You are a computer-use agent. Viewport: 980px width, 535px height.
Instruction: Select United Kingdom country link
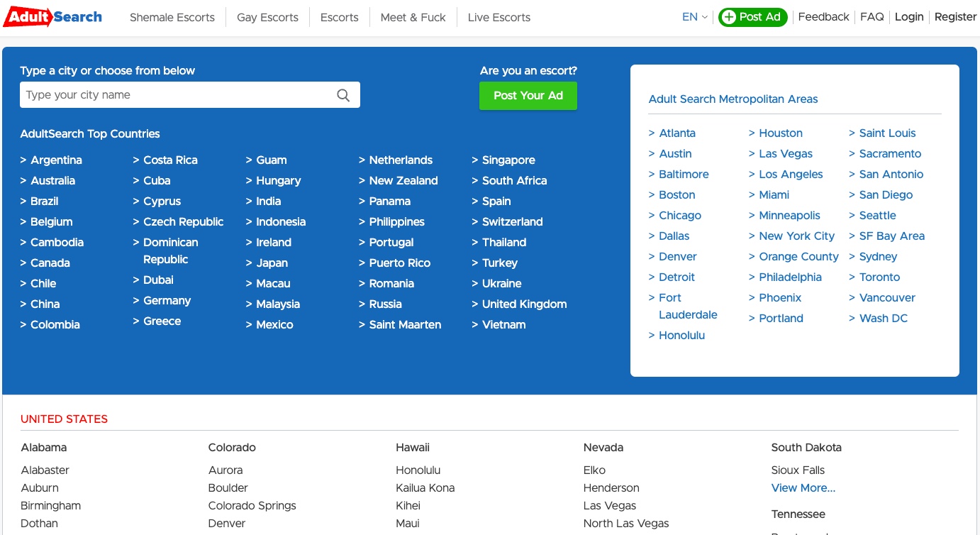click(524, 304)
